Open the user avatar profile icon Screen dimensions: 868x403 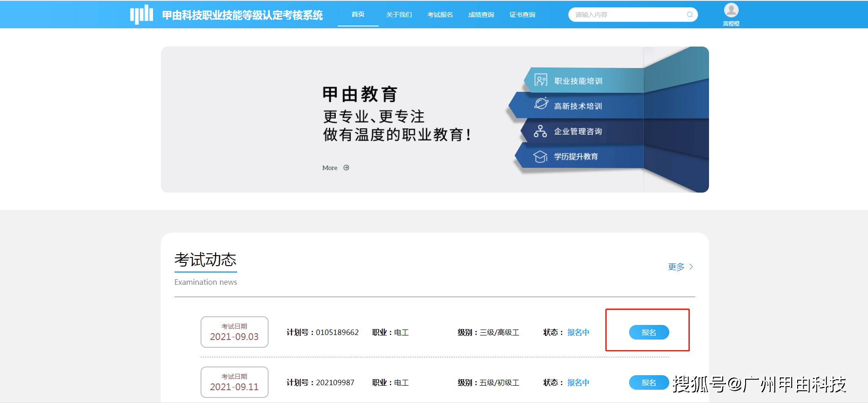[x=731, y=10]
